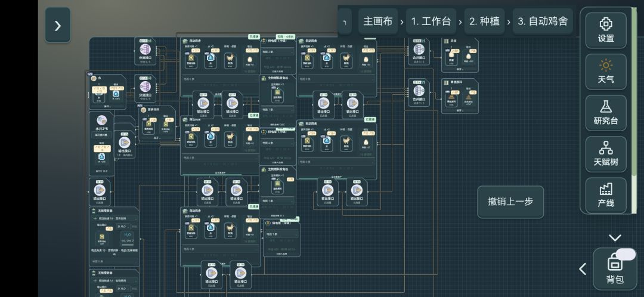
Task: Open the 背包 backpack
Action: click(615, 269)
